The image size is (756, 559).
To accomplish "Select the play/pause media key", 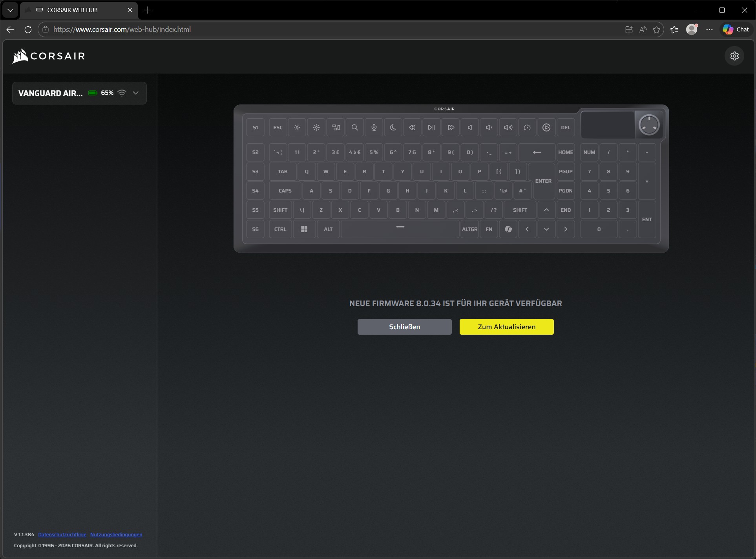I will tap(431, 127).
